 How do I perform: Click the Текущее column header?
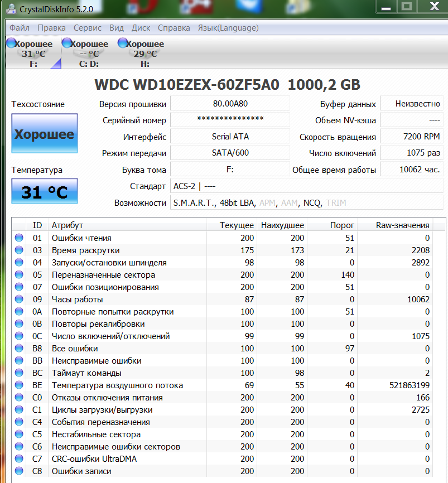pos(231,225)
